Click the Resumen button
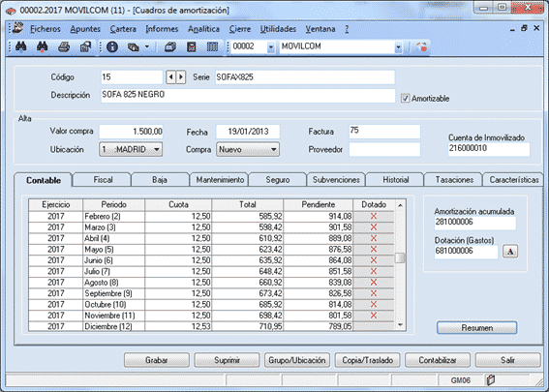Viewport: 549px width, 392px height. point(477,328)
